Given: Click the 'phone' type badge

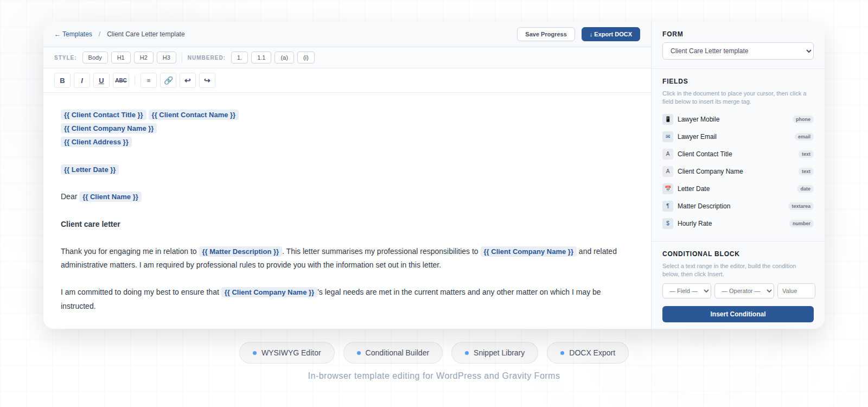Looking at the screenshot, I should (x=803, y=119).
